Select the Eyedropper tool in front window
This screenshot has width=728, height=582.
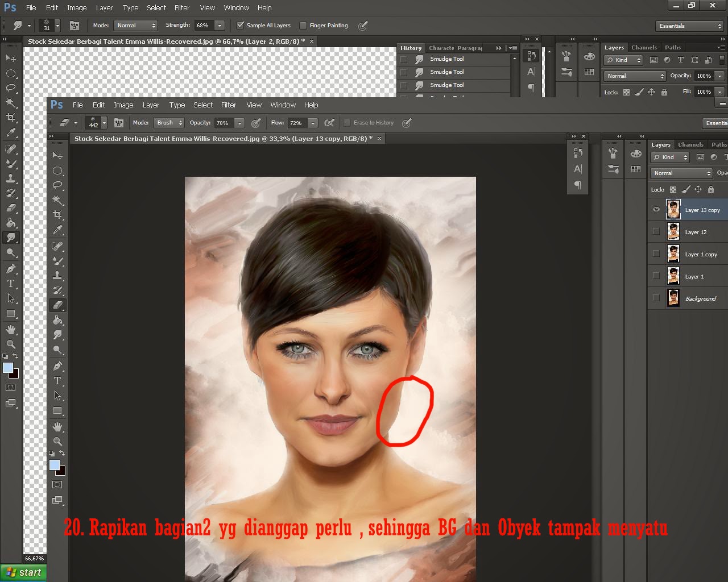point(57,230)
